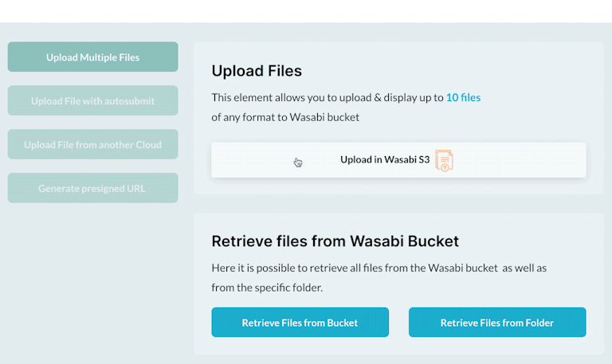The width and height of the screenshot is (612, 364).
Task: Click the text "from the specific folder."
Action: [267, 288]
